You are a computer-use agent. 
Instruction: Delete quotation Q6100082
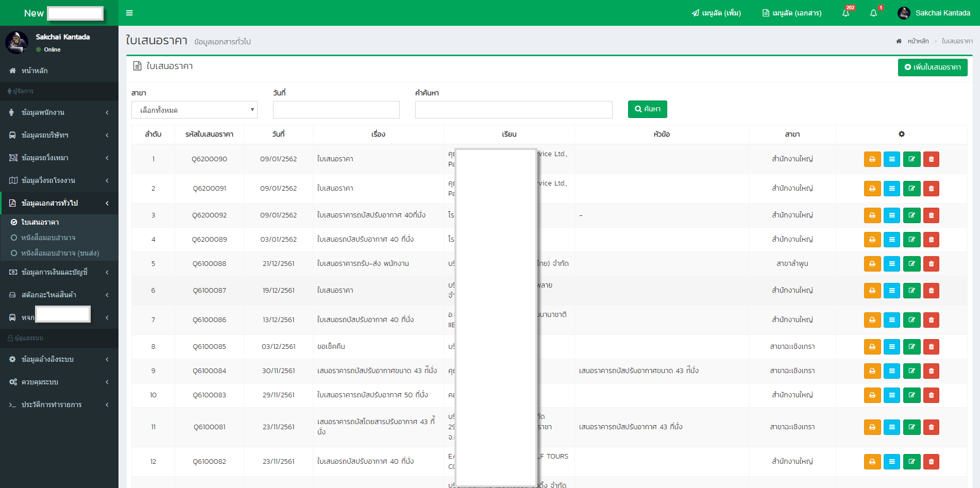[931, 462]
